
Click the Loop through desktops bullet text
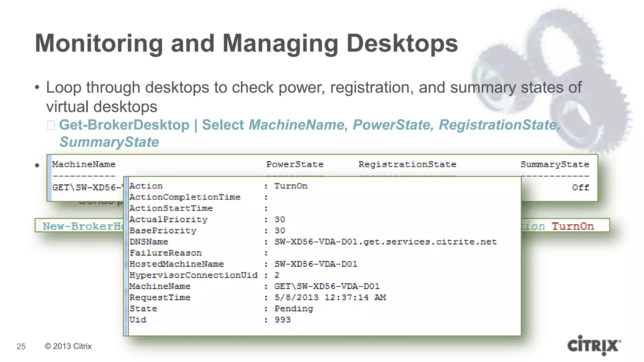click(x=314, y=97)
